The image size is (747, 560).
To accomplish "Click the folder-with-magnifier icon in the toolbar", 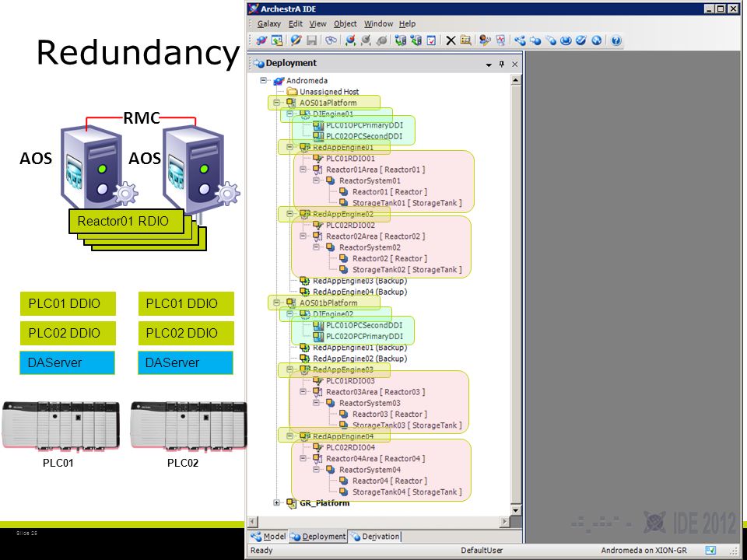I will [x=466, y=40].
